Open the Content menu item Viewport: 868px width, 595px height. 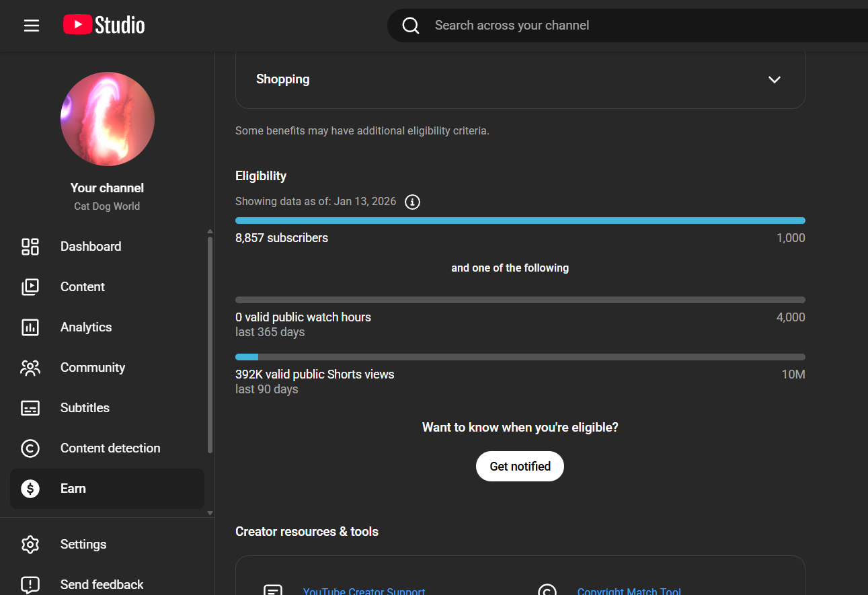coord(83,287)
